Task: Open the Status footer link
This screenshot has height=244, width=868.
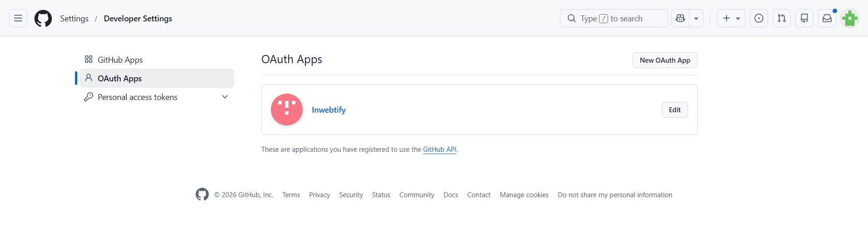Action: pyautogui.click(x=381, y=195)
